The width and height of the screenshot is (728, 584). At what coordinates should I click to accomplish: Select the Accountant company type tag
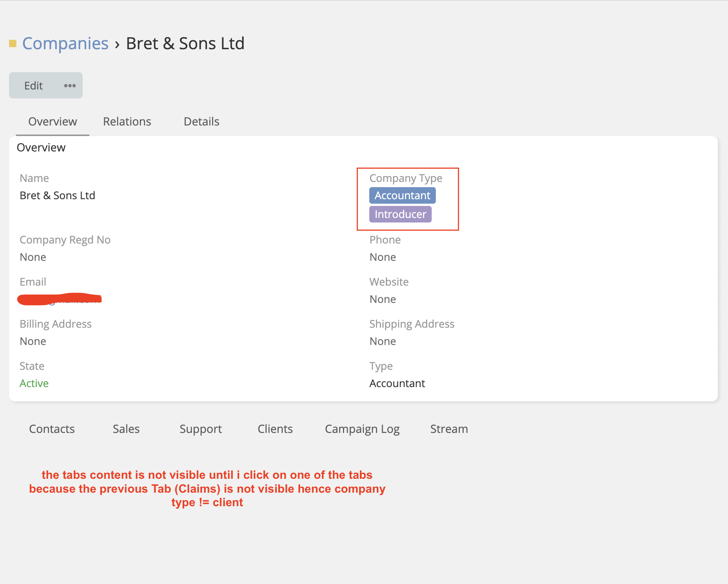pyautogui.click(x=402, y=195)
